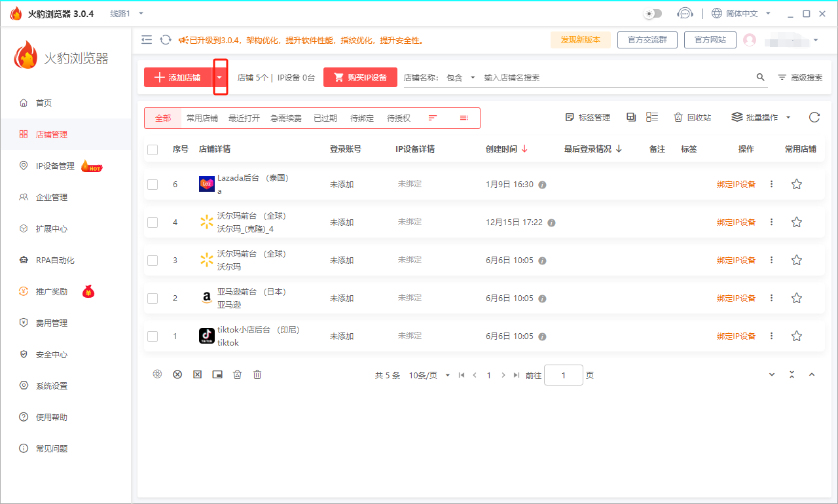Check the box for the 亚马逊 store row
This screenshot has width=838, height=504.
pos(153,298)
